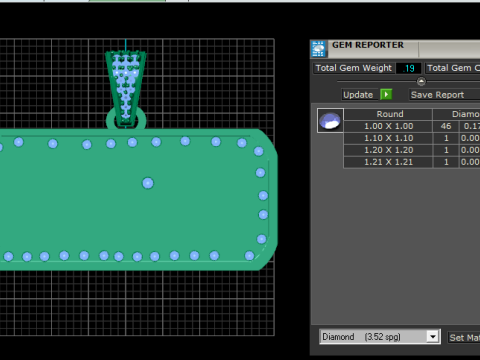This screenshot has width=480, height=360.
Task: Select the 1.10 X 1.10 gem row
Action: tap(412, 138)
